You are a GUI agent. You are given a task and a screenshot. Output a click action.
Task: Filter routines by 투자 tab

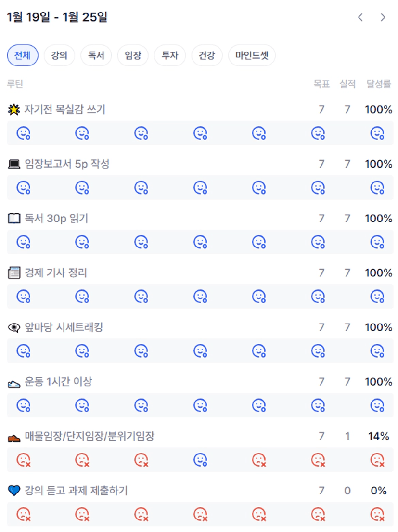tap(169, 55)
